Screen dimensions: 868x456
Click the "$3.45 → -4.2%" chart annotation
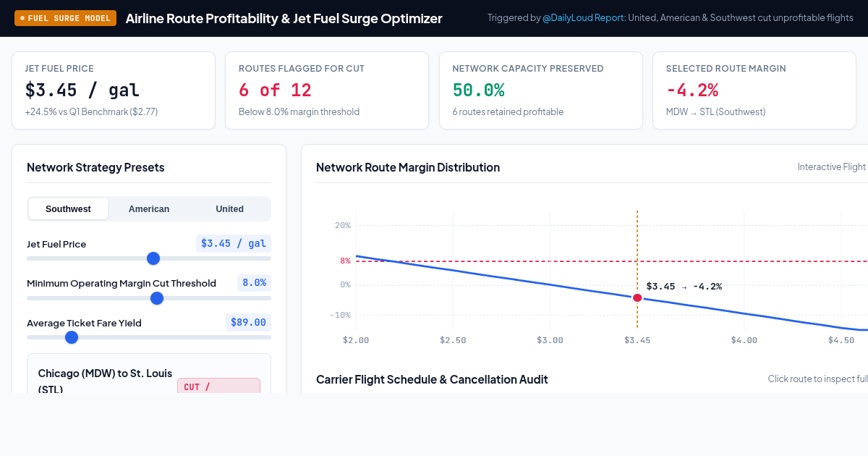pos(684,286)
